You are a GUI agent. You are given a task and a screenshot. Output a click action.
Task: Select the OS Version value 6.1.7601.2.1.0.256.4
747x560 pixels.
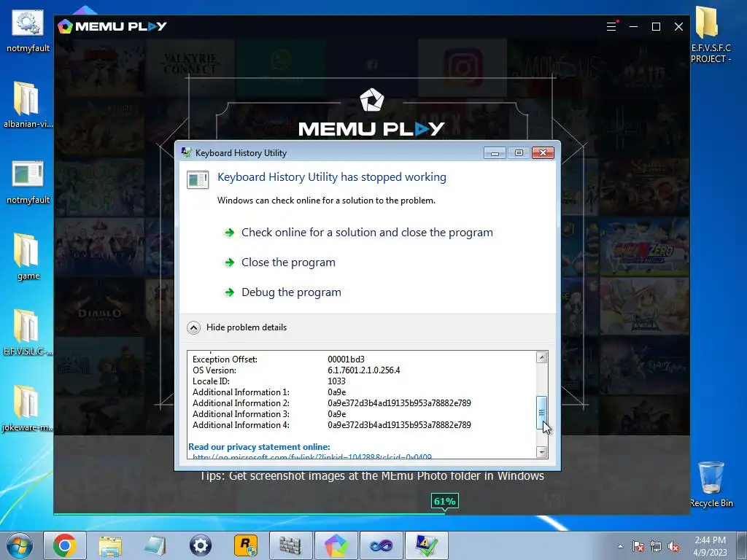coord(364,370)
